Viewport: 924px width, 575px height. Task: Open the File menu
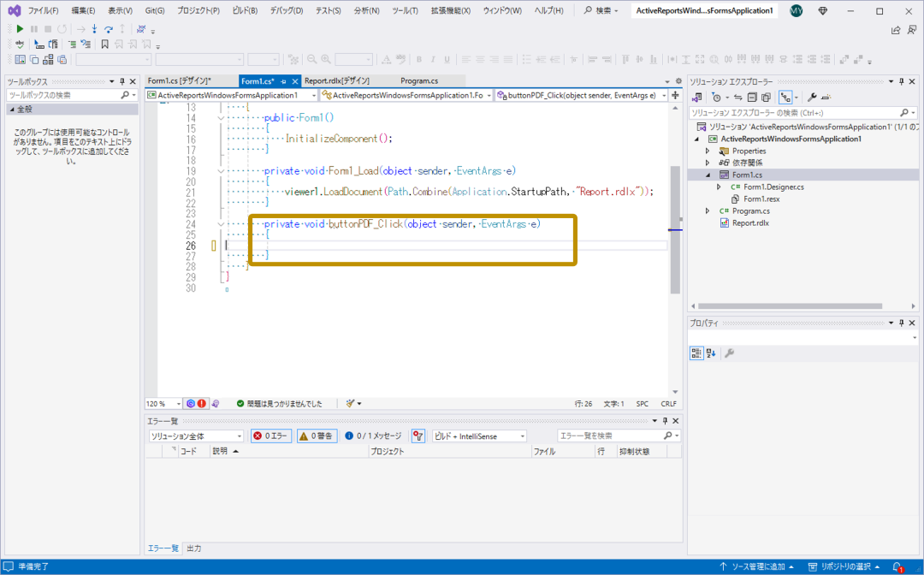click(x=43, y=10)
